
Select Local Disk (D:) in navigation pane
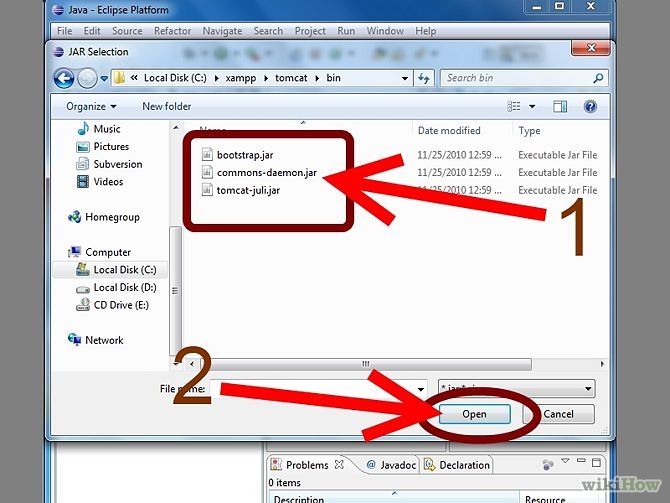[x=125, y=287]
